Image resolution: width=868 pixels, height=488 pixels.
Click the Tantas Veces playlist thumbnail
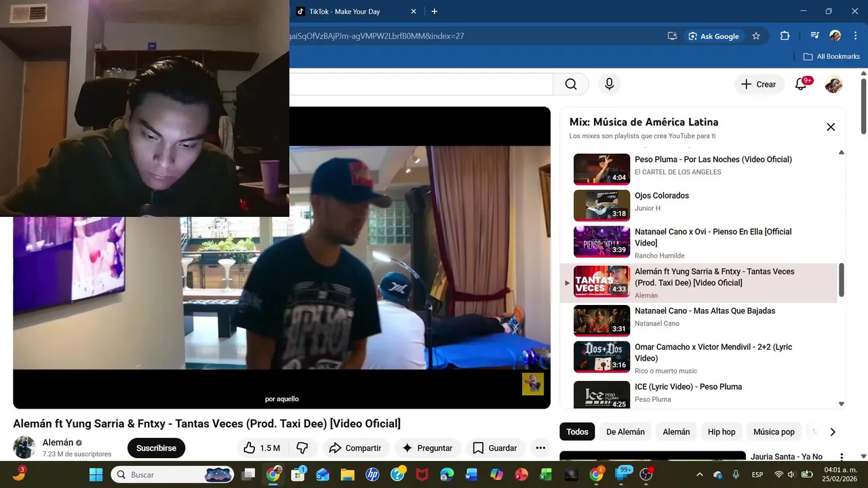coord(601,281)
